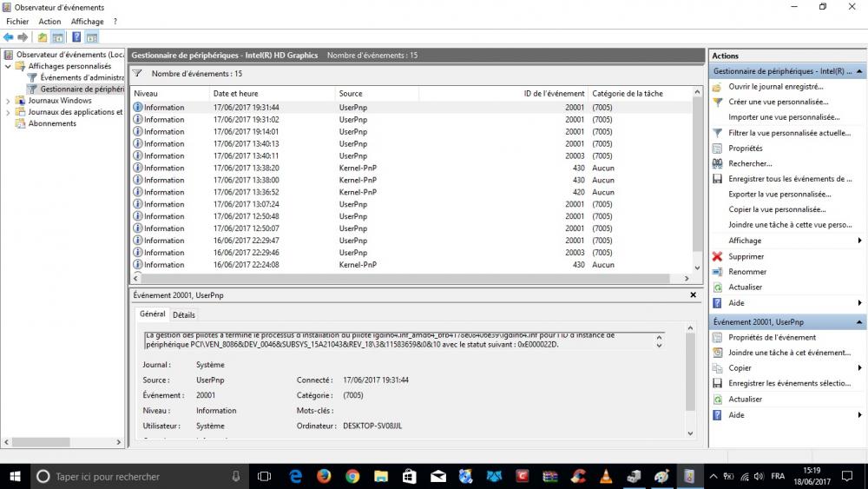Click the blue help icon in the toolbar
The width and height of the screenshot is (868, 489).
pyautogui.click(x=76, y=37)
